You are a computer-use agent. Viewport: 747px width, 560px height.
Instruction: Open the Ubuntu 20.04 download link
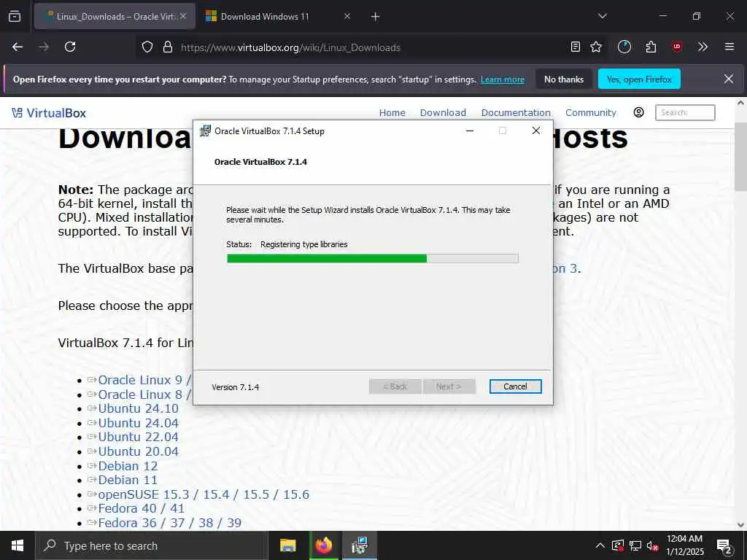(138, 451)
